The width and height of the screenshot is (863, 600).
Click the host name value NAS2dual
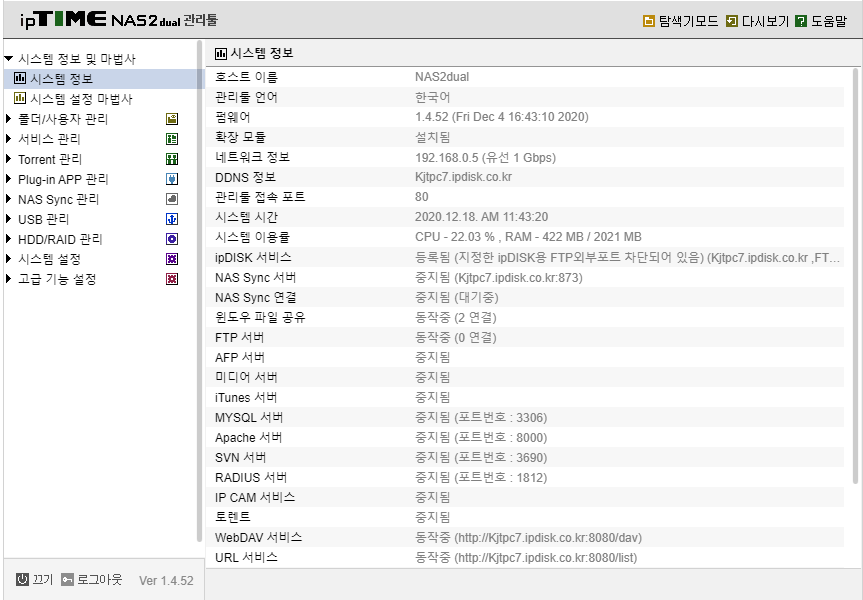(442, 77)
